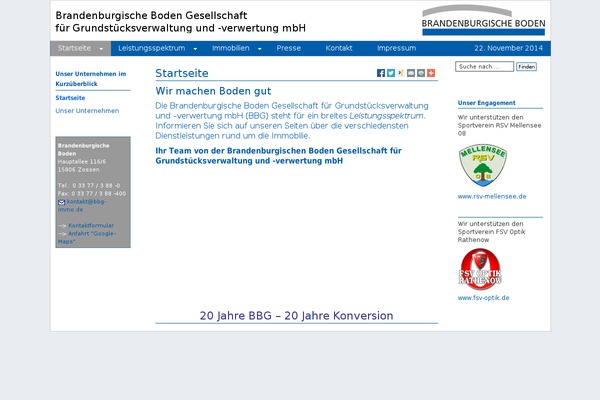Go to the Presse page
Viewport: 600px width, 400px height.
[289, 48]
